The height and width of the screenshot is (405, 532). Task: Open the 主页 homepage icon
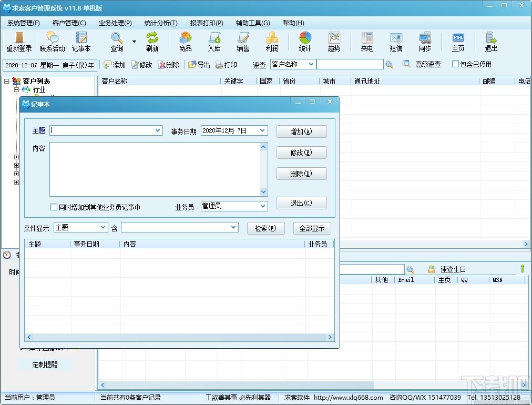(458, 42)
